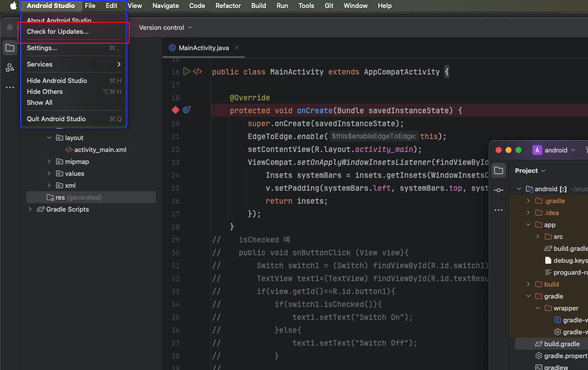Click the 'return insets;' code line
This screenshot has height=370, width=588.
coord(296,201)
